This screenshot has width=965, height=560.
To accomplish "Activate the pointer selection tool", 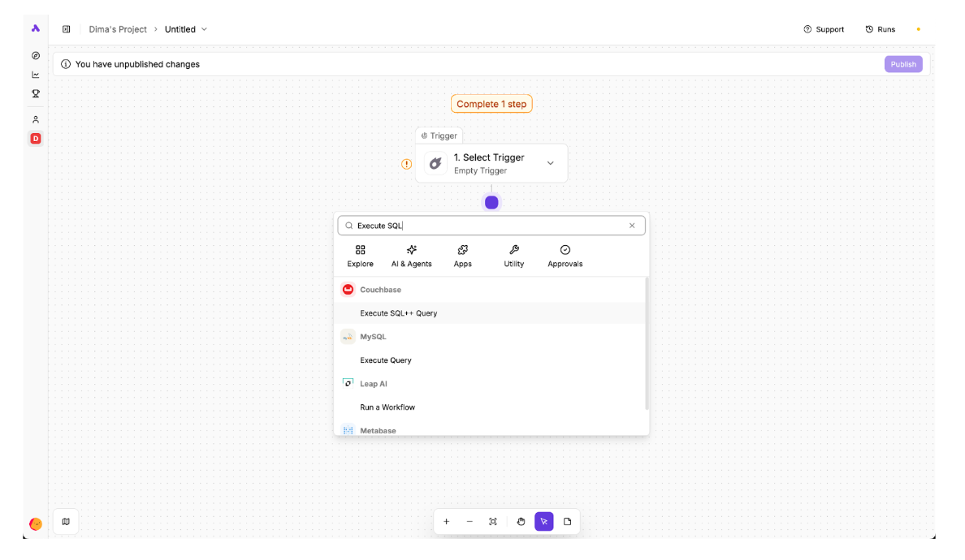I will [544, 522].
